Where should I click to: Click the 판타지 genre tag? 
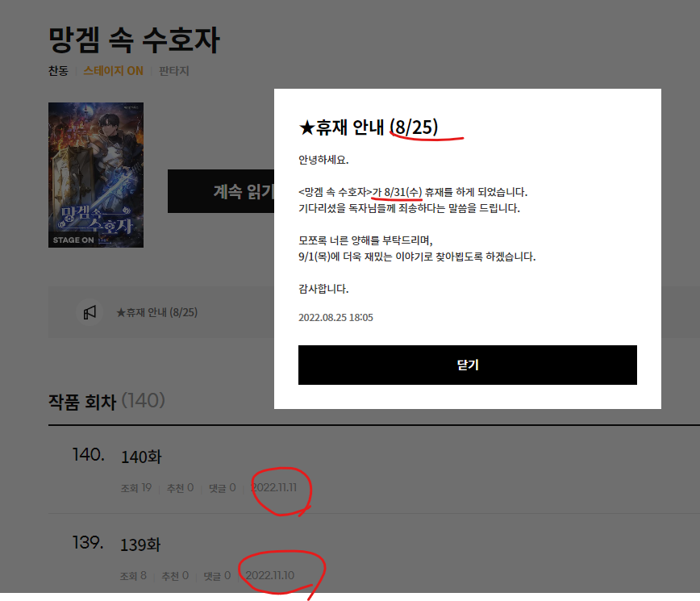point(174,71)
